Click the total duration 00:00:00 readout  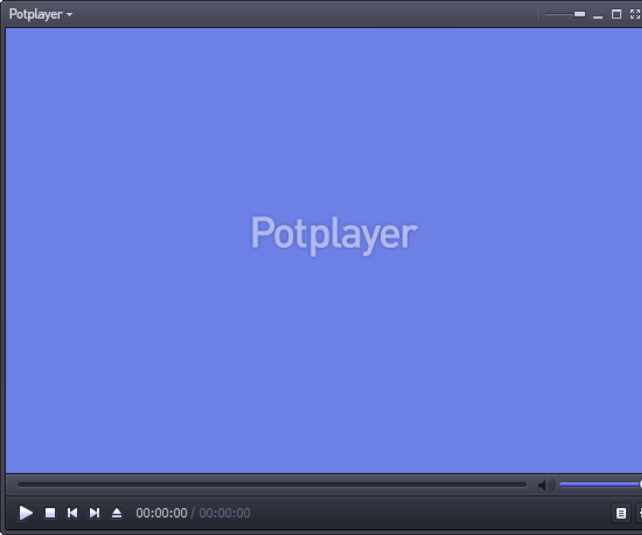225,513
